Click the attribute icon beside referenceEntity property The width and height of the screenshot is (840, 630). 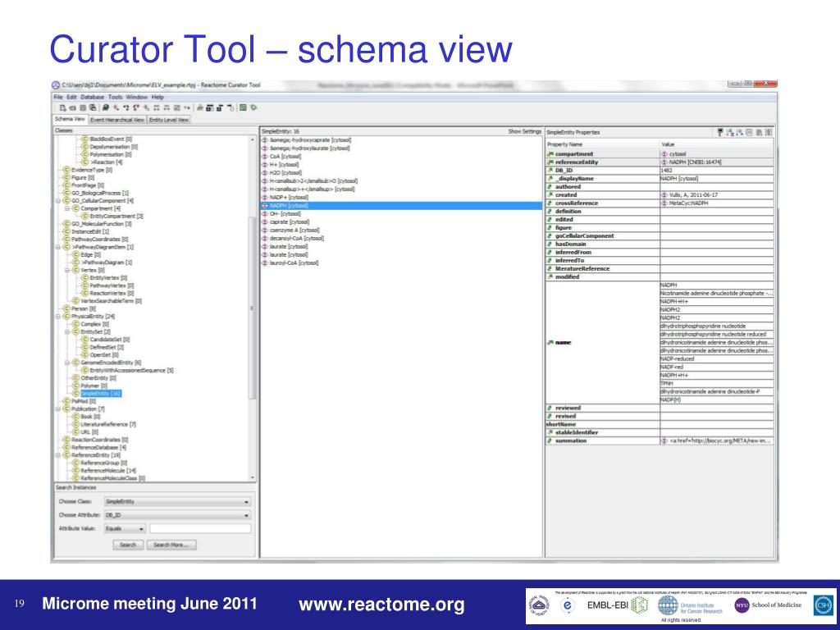tap(550, 162)
